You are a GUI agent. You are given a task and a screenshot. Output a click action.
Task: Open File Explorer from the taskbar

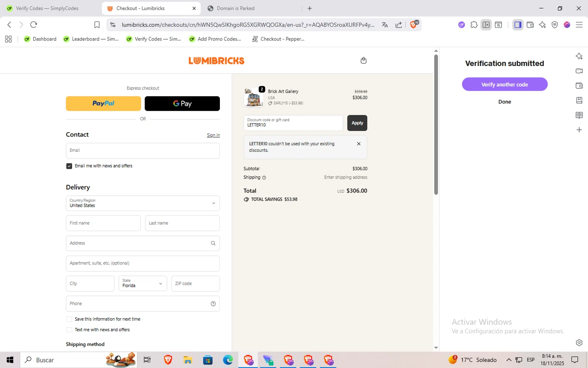188,360
